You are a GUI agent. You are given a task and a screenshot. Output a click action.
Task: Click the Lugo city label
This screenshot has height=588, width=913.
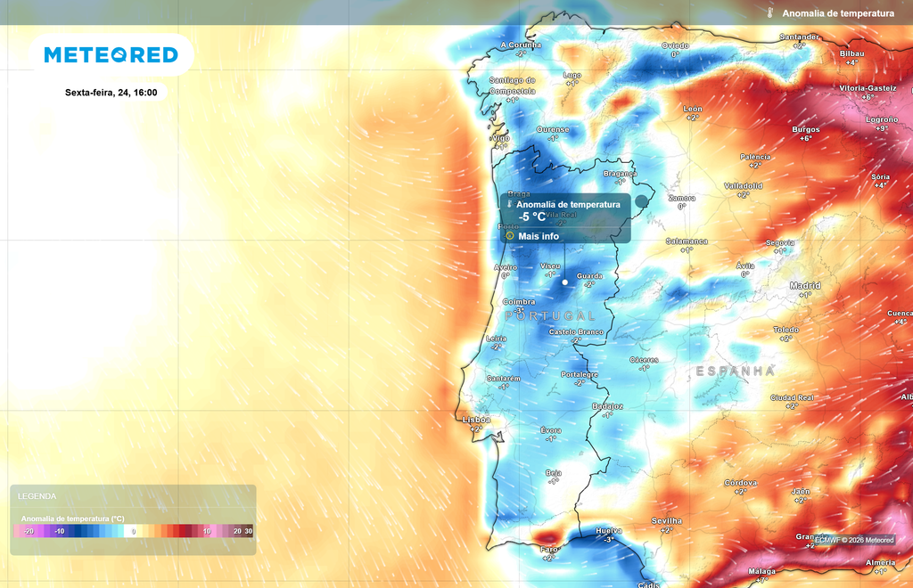tap(572, 75)
